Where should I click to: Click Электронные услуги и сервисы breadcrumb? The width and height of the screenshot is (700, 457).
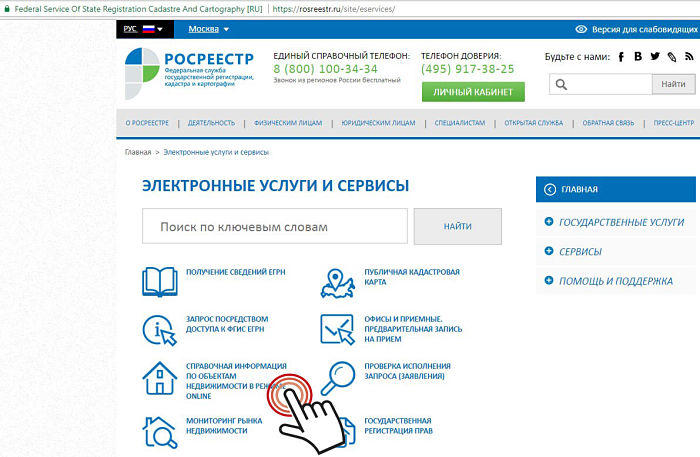point(216,152)
